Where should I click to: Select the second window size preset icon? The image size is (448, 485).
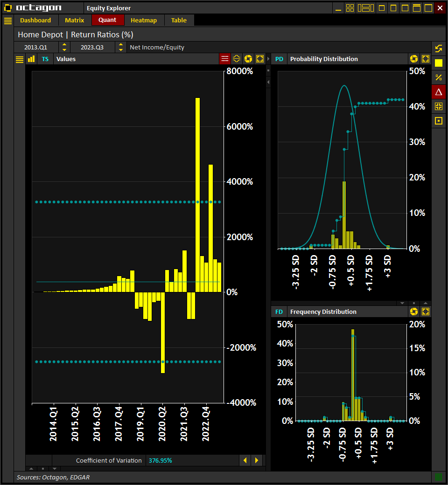tap(393, 8)
